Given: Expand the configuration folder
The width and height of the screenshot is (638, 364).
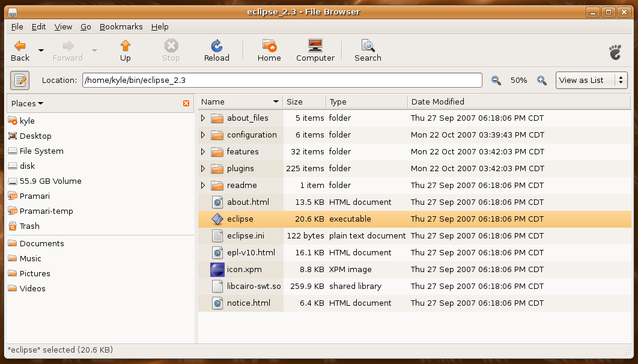Looking at the screenshot, I should 203,135.
